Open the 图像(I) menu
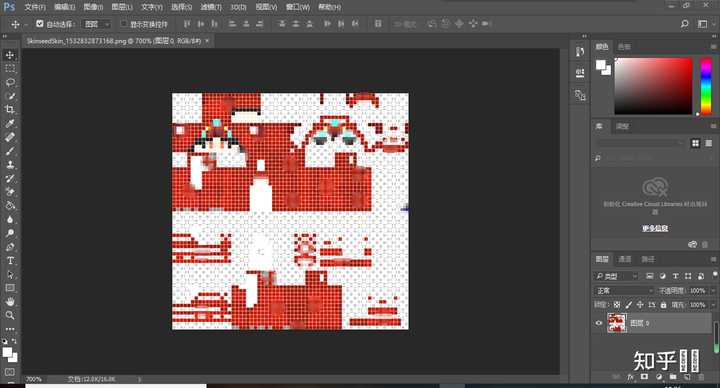 [93, 7]
